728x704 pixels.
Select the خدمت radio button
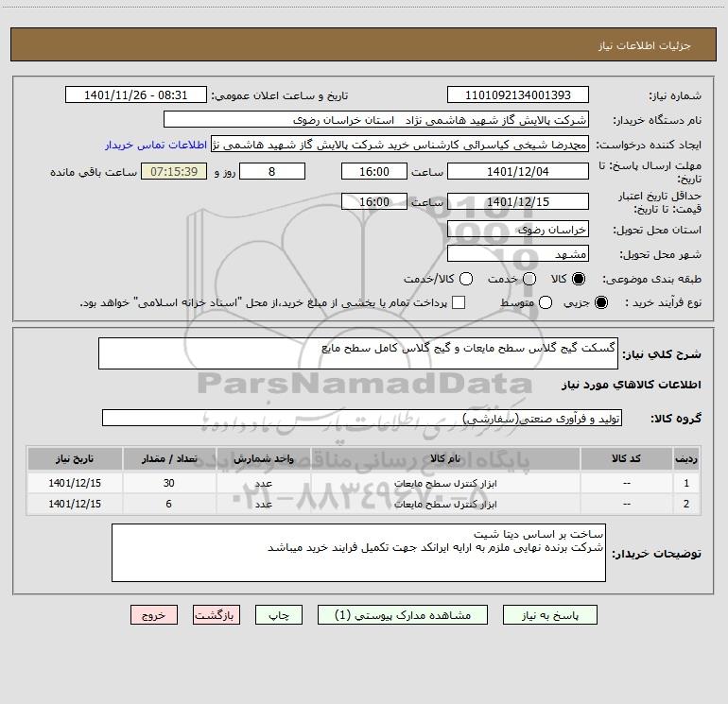coord(529,279)
